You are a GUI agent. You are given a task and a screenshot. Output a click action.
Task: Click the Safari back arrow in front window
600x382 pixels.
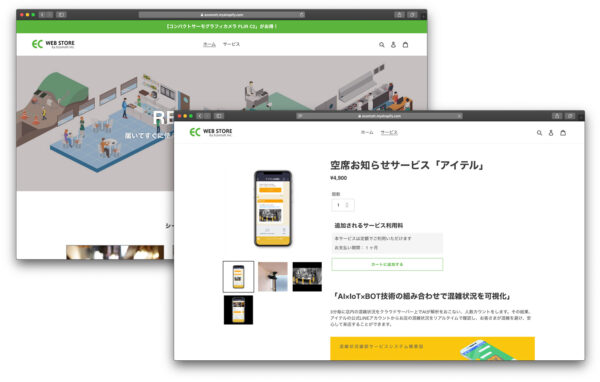(200, 116)
